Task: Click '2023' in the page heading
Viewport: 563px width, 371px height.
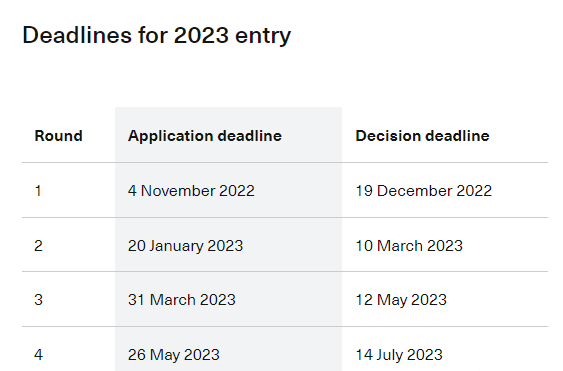Action: point(201,35)
